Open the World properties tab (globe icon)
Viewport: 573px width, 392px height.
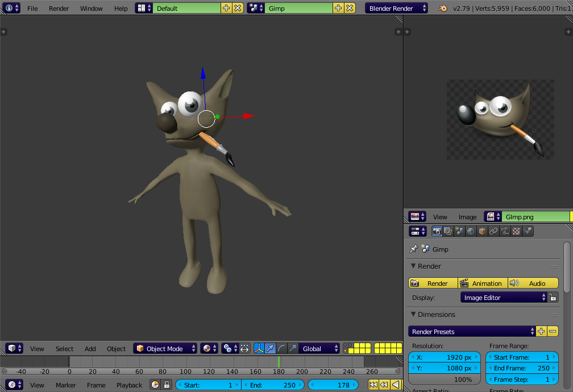point(471,231)
